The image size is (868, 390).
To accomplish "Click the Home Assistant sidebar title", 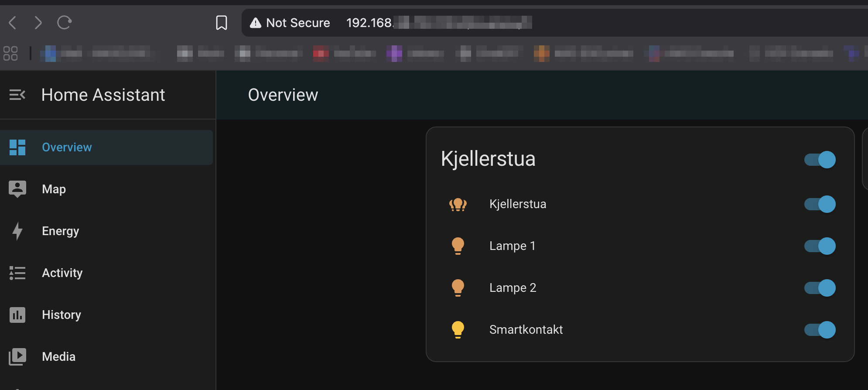I will pyautogui.click(x=103, y=95).
